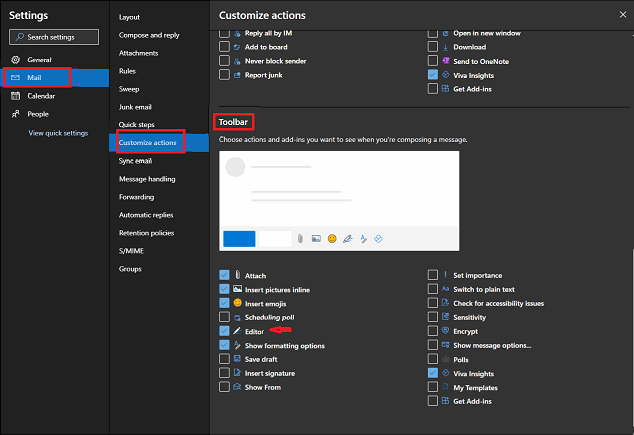Click the picture icon in the toolbar preview

tap(316, 239)
